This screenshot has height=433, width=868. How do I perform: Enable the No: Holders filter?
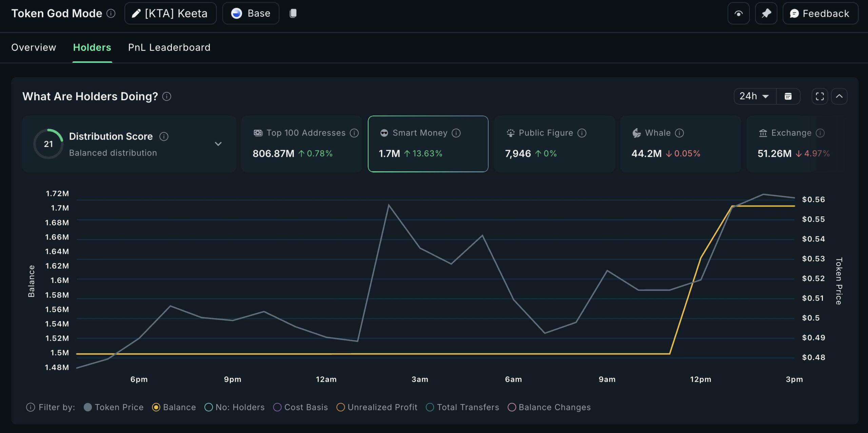[x=209, y=407]
